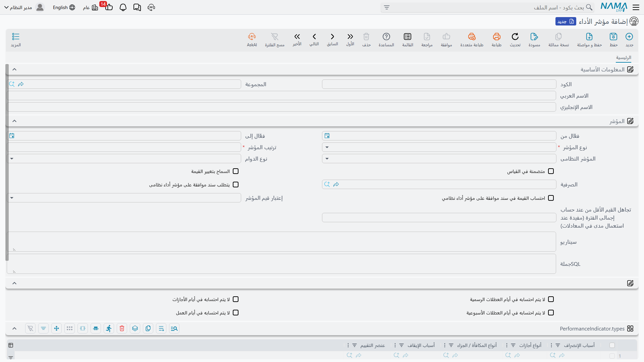The image size is (644, 362).
Task: Open the chat messages icon in header
Action: tap(137, 7)
